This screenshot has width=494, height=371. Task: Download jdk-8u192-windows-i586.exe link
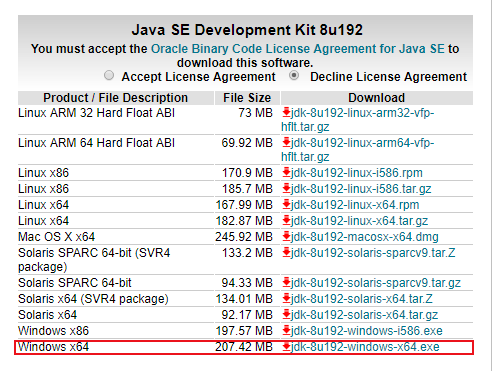(366, 331)
